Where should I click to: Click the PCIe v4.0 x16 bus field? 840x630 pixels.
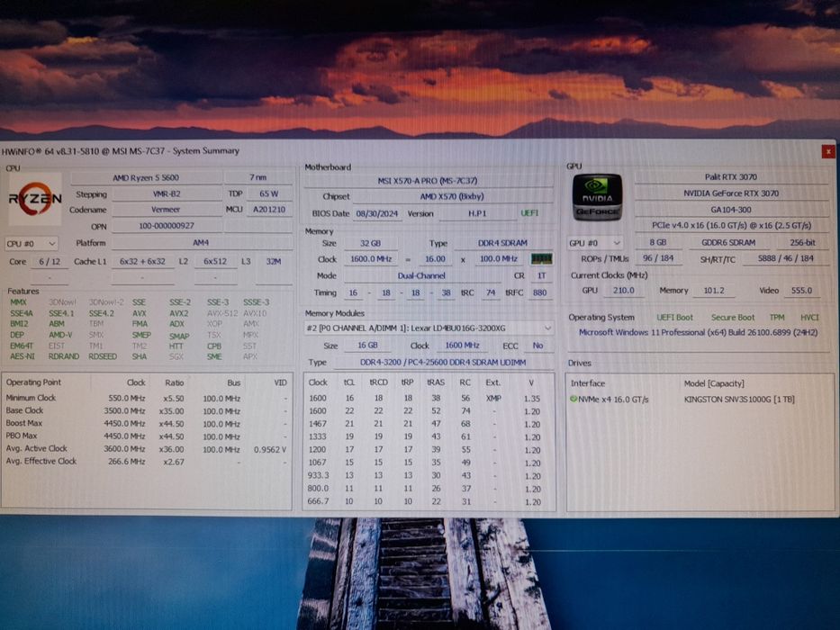point(731,226)
